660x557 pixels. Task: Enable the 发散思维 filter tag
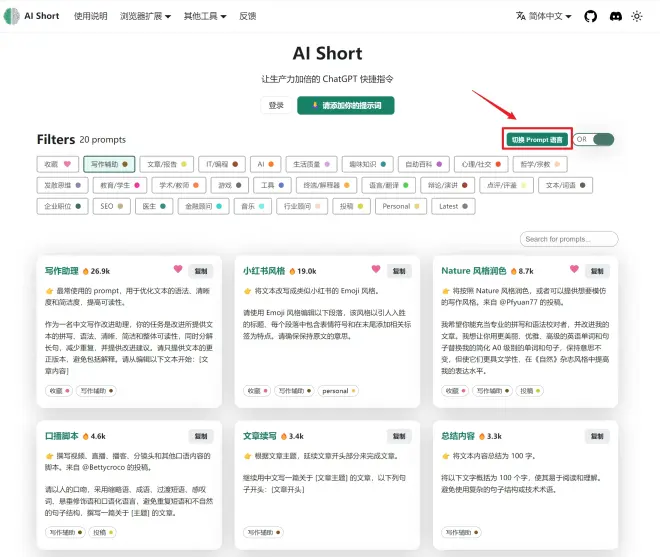coord(62,185)
